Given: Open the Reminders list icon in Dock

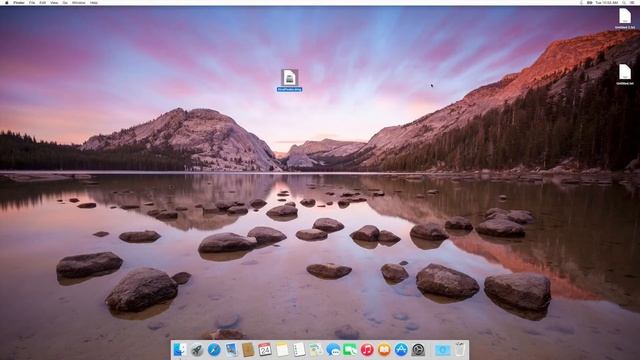Looking at the screenshot, I should (x=299, y=350).
